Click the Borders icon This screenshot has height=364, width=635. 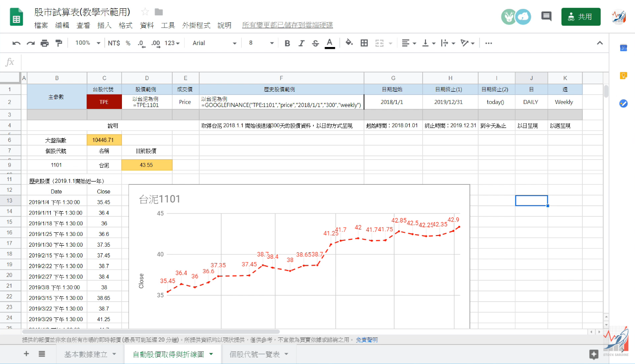click(x=364, y=43)
